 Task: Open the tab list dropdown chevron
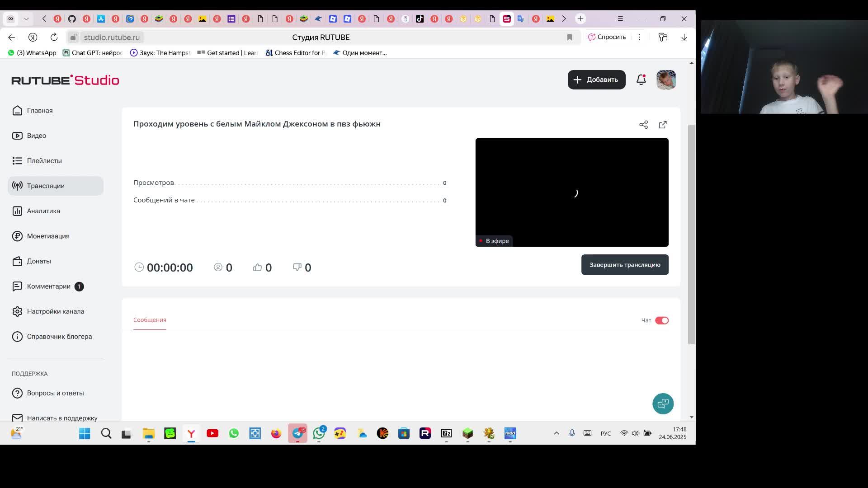[26, 19]
